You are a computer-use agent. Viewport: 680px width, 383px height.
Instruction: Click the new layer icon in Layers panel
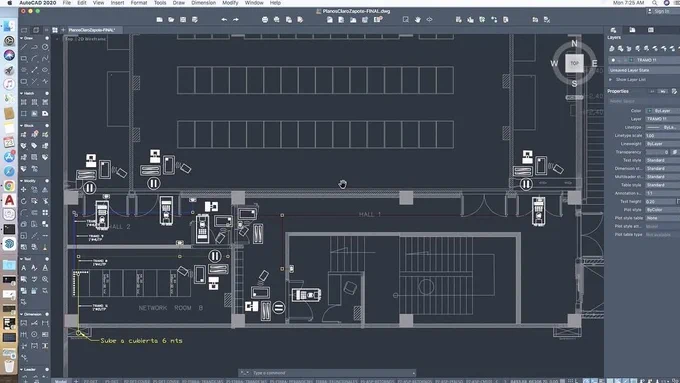tap(612, 49)
